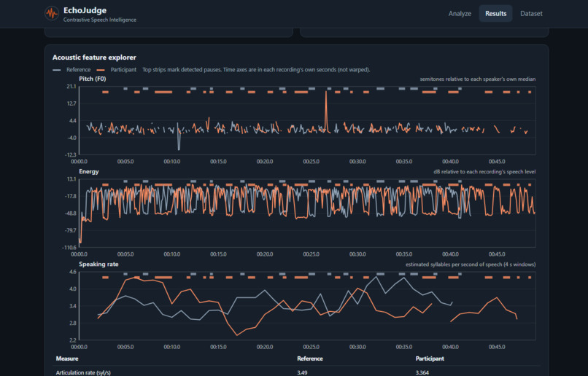The width and height of the screenshot is (588, 376).
Task: Click the 00:20.0 tick on the energy chart
Action: coord(265,254)
